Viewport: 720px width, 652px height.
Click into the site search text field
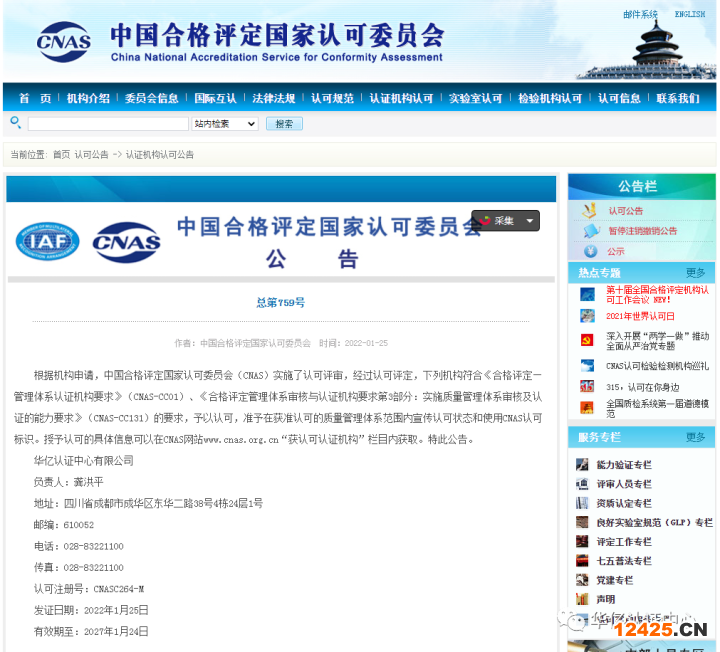(108, 124)
